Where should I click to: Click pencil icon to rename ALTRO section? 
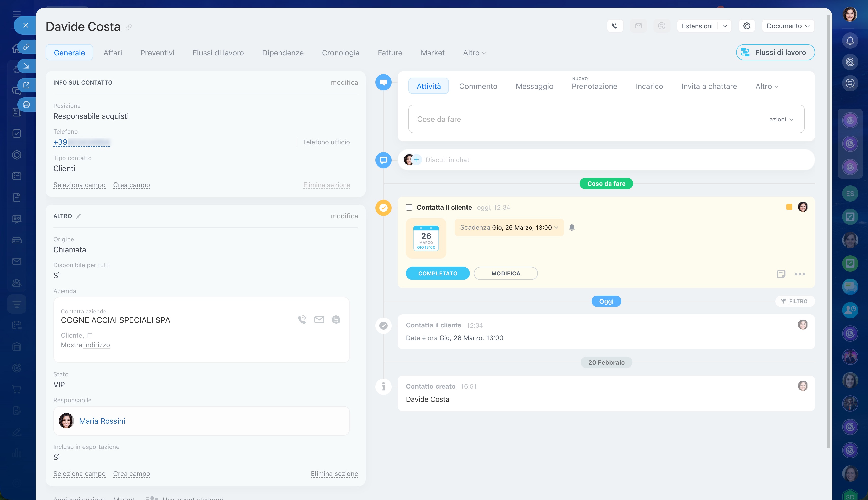79,216
